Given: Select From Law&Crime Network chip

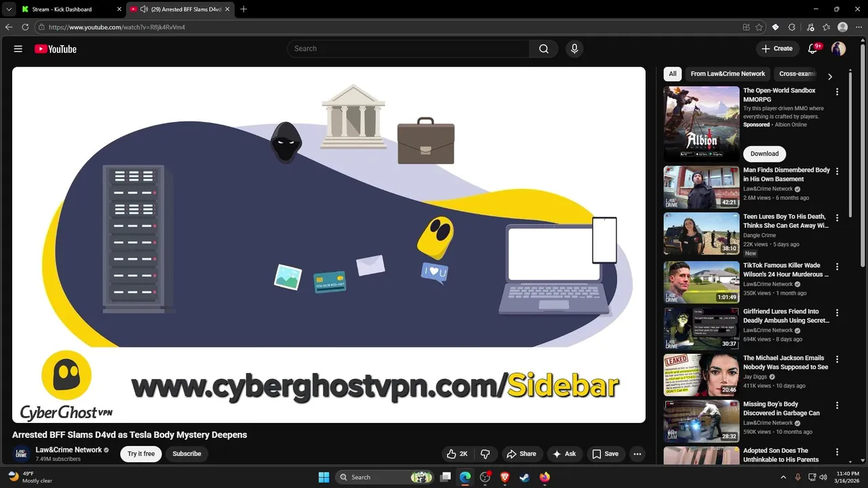Looking at the screenshot, I should coord(728,74).
